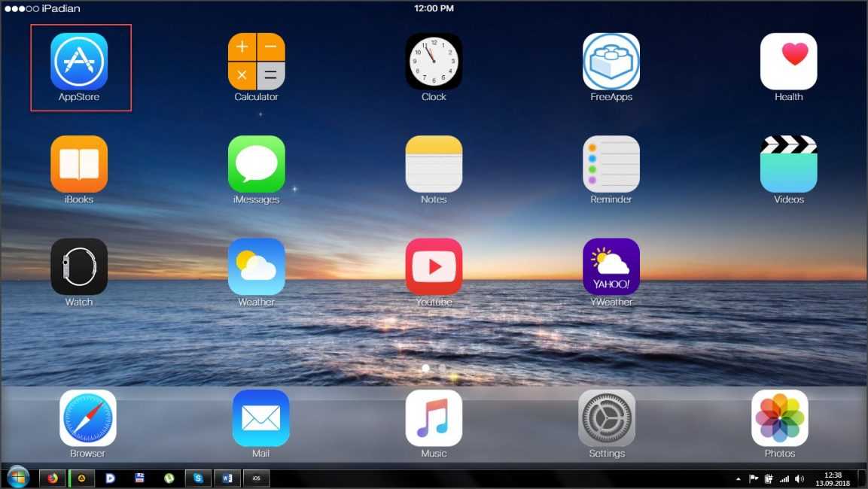Launch the Youtube app
This screenshot has width=868, height=489.
point(434,267)
